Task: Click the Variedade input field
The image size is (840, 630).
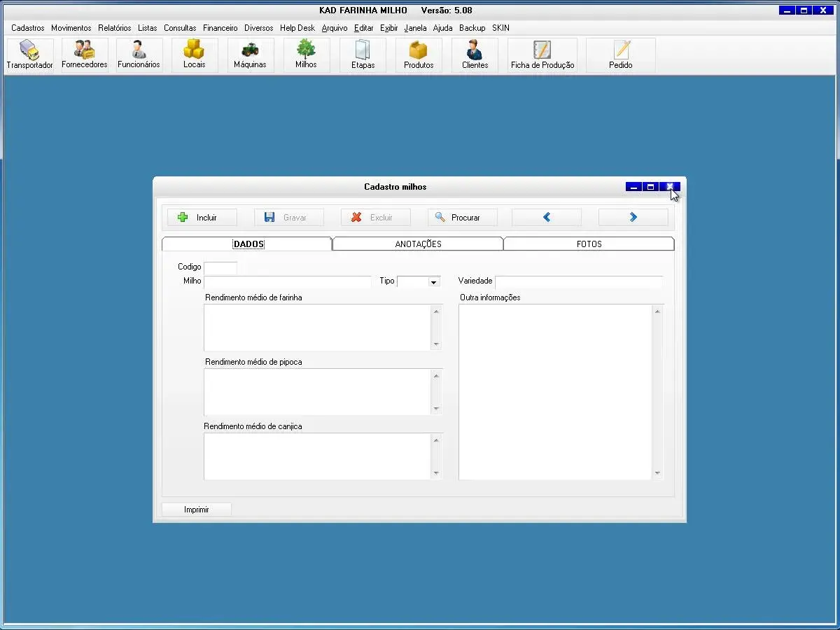Action: pyautogui.click(x=579, y=281)
